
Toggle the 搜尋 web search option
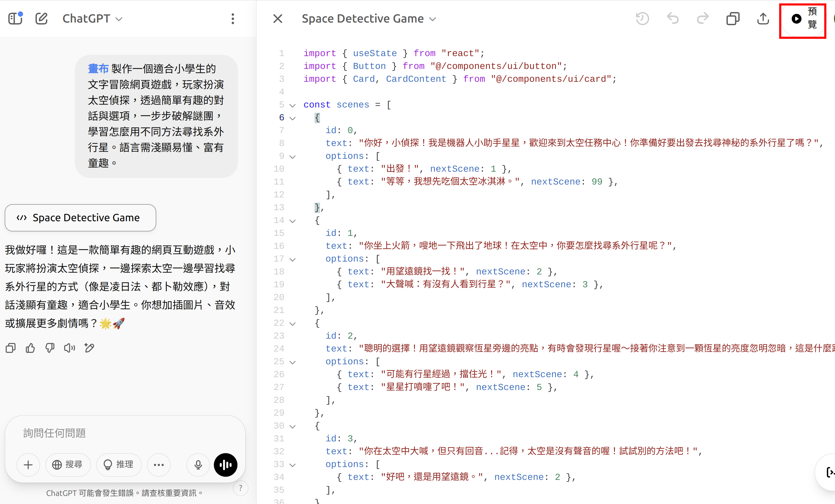pyautogui.click(x=68, y=465)
